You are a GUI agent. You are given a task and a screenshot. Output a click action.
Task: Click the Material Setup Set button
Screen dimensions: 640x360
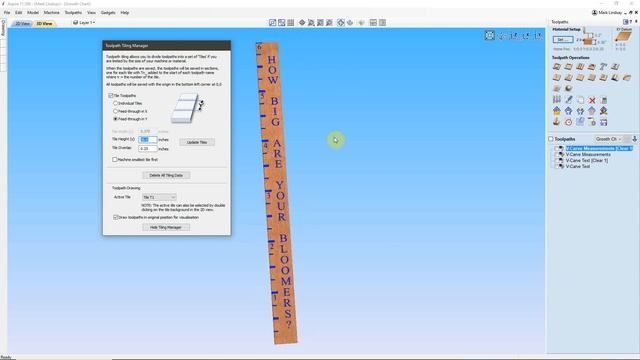[x=563, y=40]
